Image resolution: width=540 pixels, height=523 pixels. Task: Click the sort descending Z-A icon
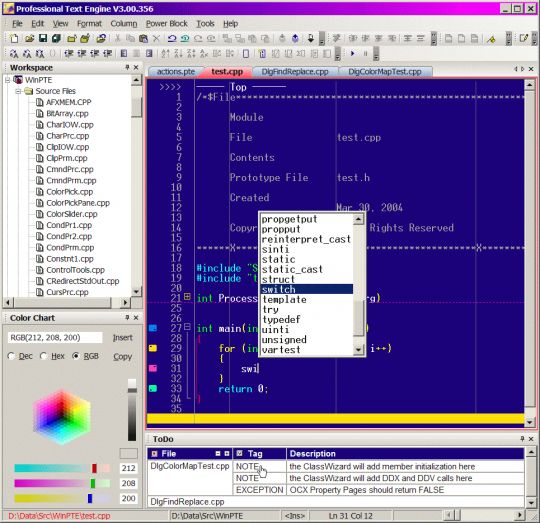[178, 53]
